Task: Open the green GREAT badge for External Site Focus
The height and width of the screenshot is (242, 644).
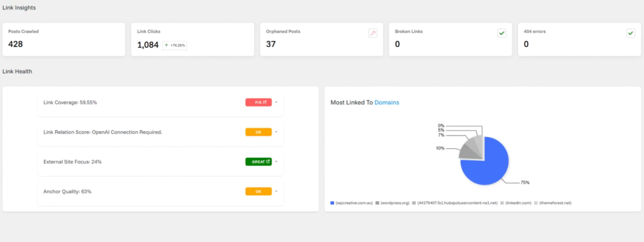Action: 258,162
